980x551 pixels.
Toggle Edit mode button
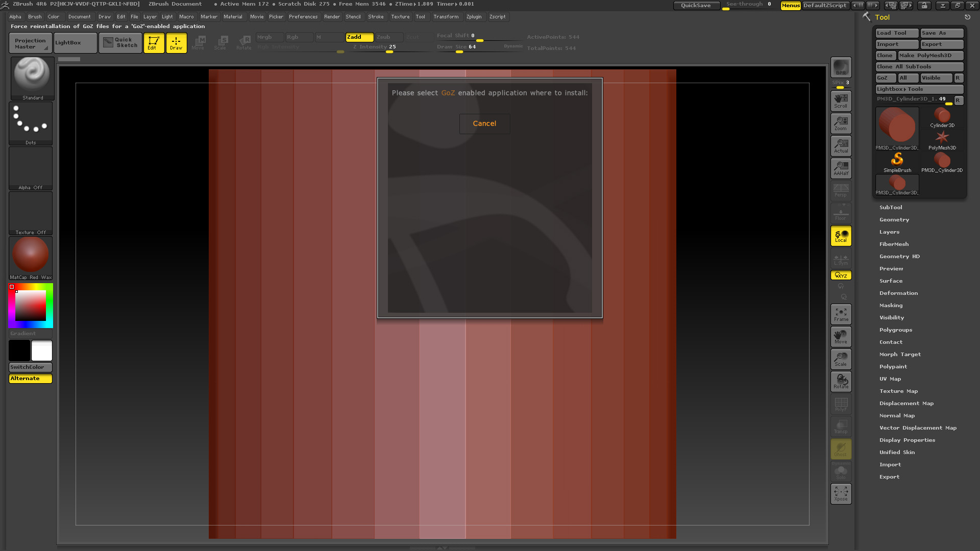pos(154,43)
